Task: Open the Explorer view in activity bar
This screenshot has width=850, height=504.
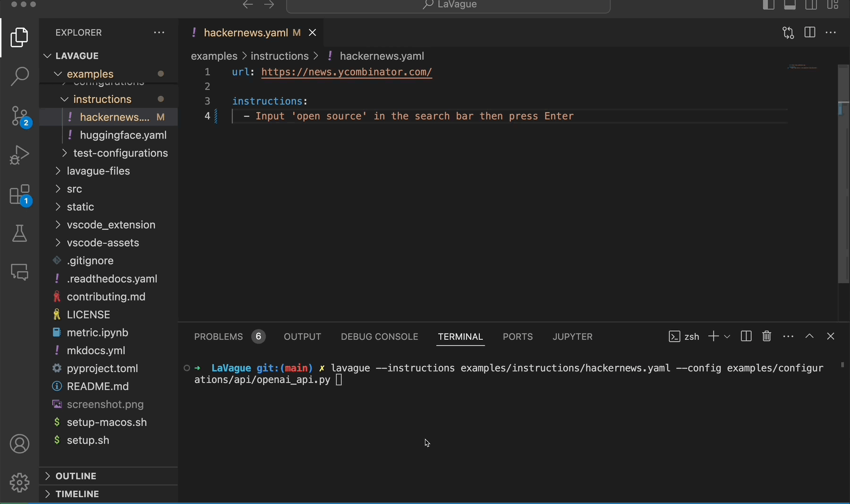Action: pos(19,37)
